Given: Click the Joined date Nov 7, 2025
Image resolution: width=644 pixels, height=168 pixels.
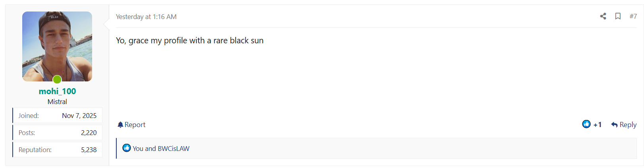Looking at the screenshot, I should coord(79,116).
